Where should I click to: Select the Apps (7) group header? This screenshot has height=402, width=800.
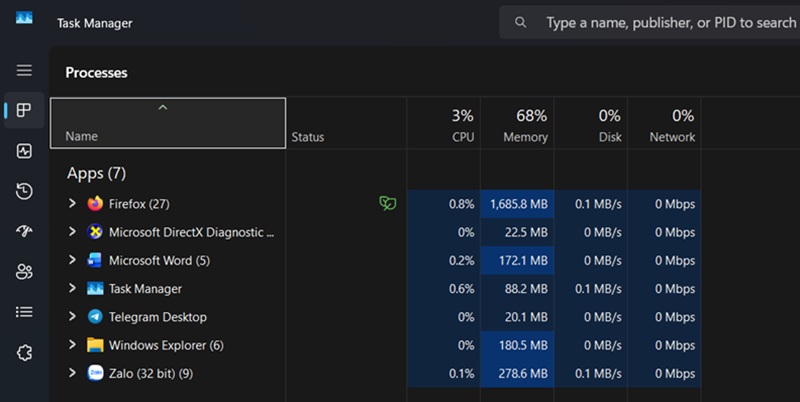96,173
